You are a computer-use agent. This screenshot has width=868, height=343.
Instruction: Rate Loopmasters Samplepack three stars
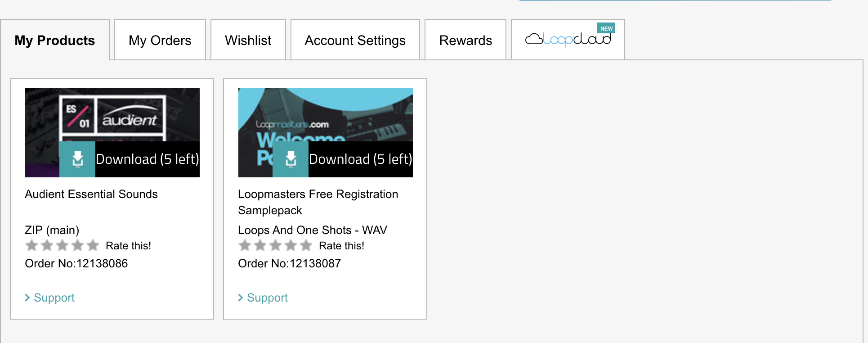point(275,245)
